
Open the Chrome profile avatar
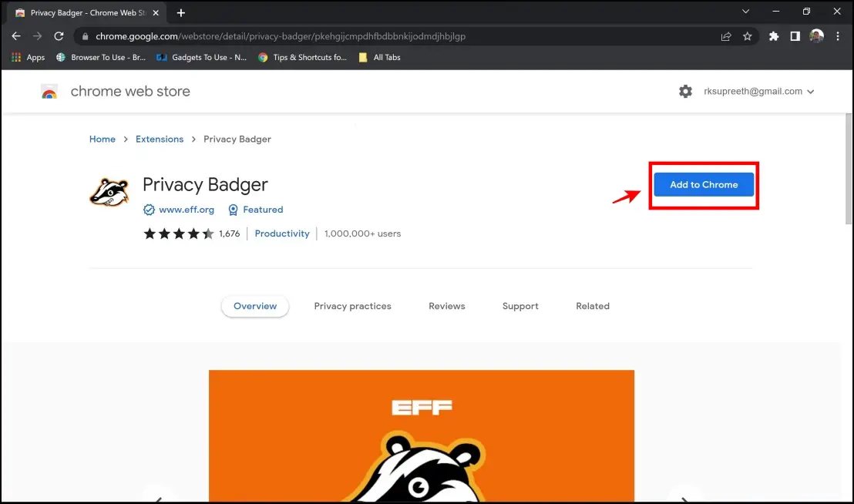click(816, 36)
